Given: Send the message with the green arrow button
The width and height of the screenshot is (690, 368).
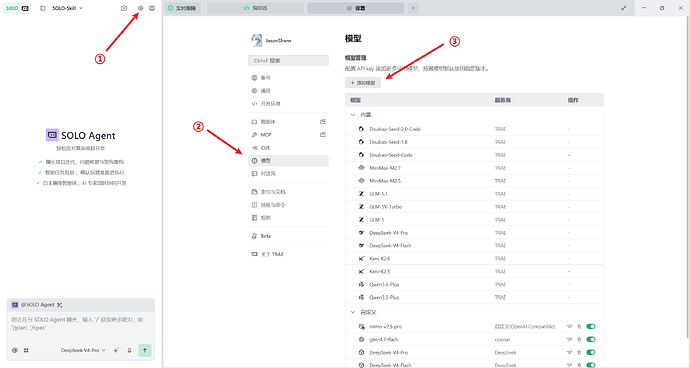Looking at the screenshot, I should pos(145,350).
